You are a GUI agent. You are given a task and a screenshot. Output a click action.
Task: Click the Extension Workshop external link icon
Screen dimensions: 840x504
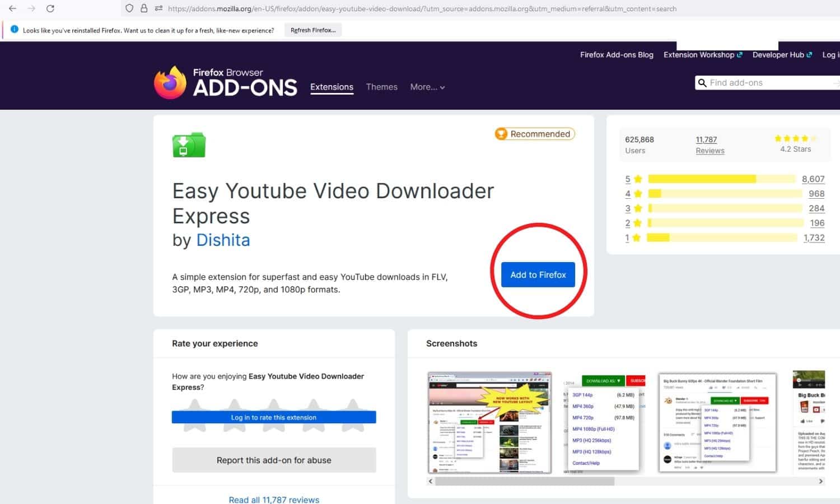pyautogui.click(x=740, y=55)
